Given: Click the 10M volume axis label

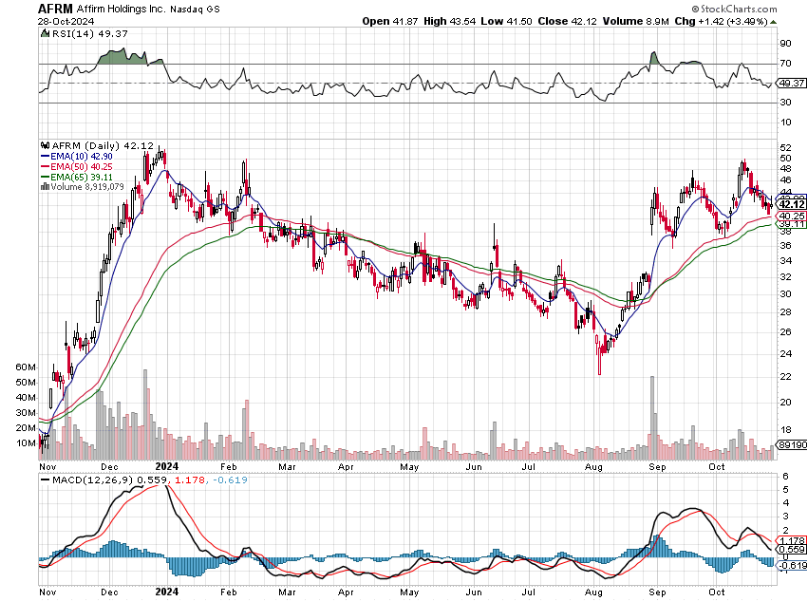Looking at the screenshot, I should (x=26, y=443).
